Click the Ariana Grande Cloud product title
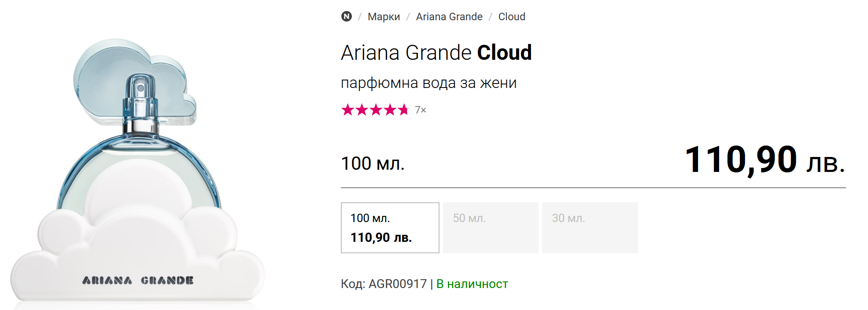Viewport: 868px width, 310px height. [x=436, y=53]
